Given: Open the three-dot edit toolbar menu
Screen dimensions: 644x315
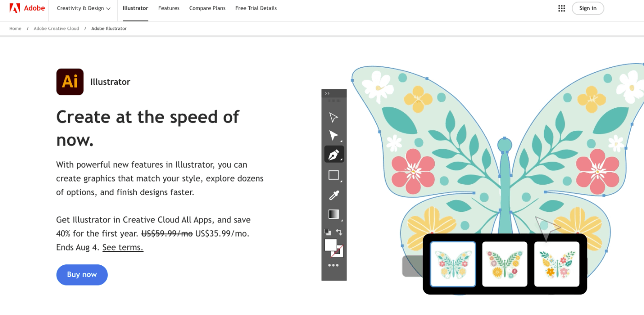Looking at the screenshot, I should 333,265.
